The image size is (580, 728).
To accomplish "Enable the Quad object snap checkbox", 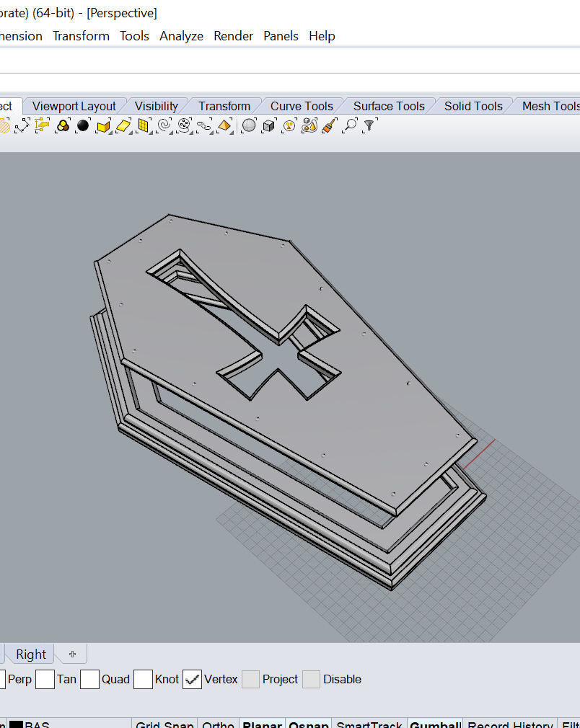I will [89, 679].
